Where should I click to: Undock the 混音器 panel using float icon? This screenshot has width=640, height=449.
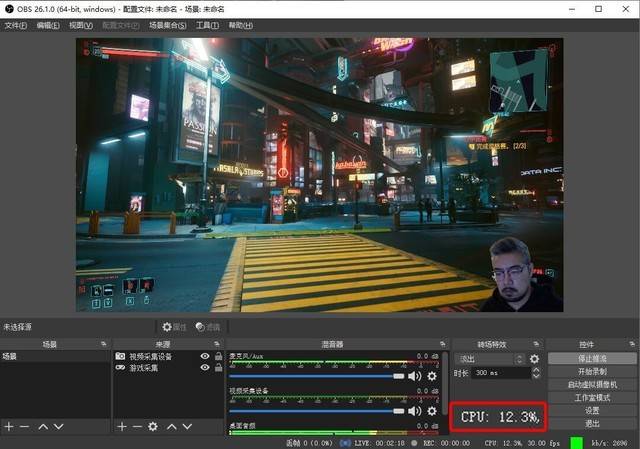443,344
